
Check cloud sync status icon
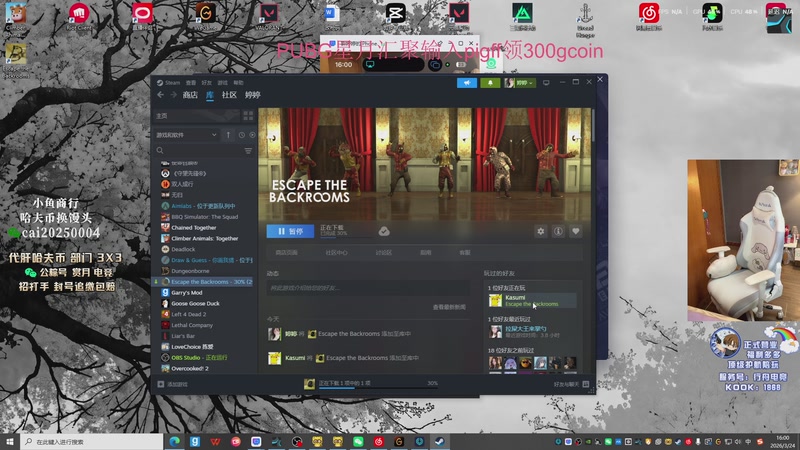[x=384, y=231]
